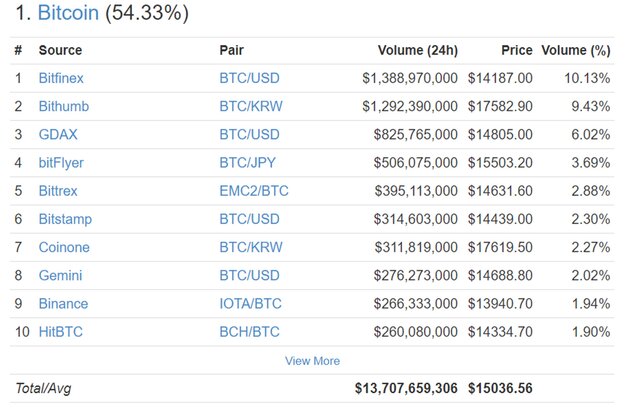Open the Bitstamp exchange link

(65, 219)
